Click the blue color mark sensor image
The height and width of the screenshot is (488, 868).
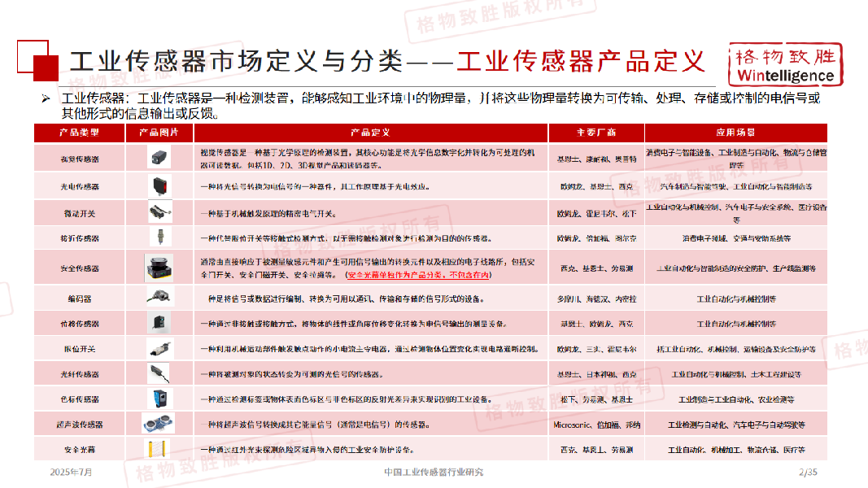(159, 399)
